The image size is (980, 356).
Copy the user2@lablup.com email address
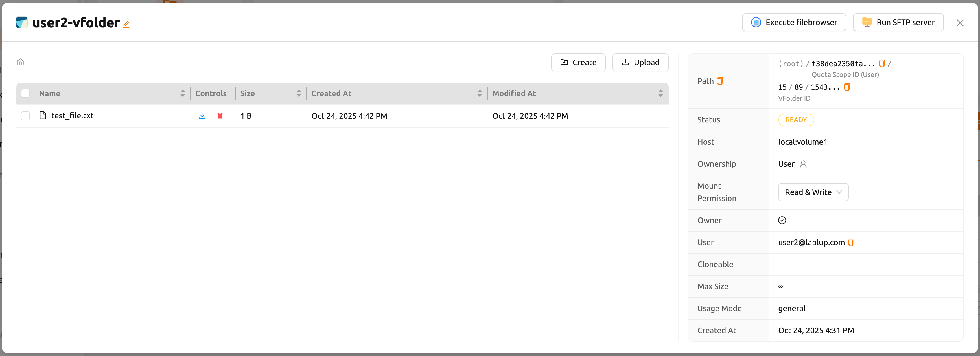tap(851, 242)
